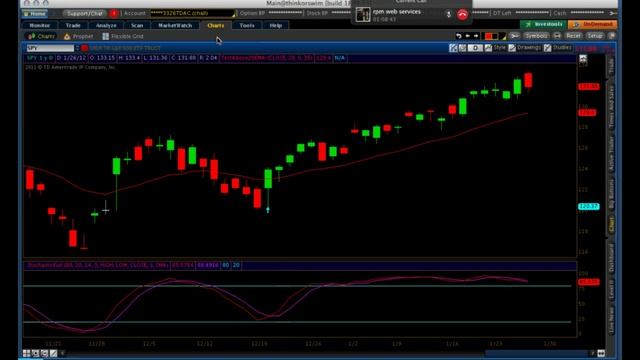Open the Times And Sales side tab
The width and height of the screenshot is (640, 360).
[611, 108]
